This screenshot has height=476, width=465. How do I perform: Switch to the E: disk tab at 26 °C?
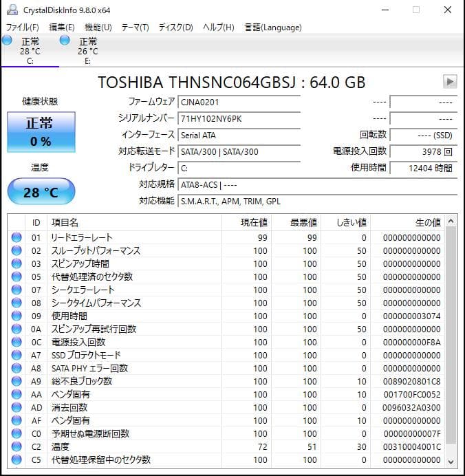[88, 50]
